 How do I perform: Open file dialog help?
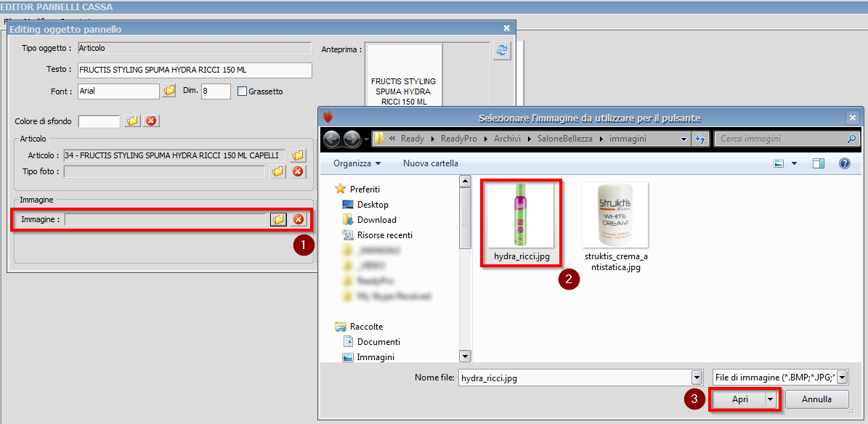click(844, 163)
